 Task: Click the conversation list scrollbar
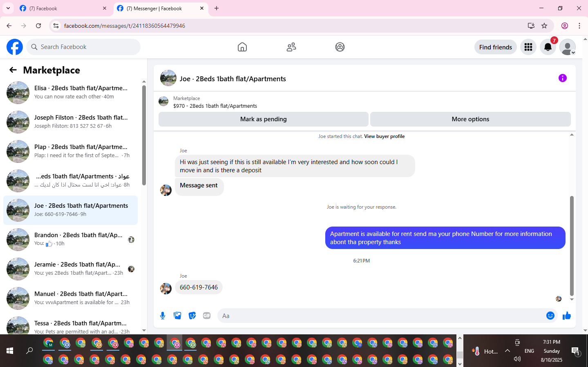[144, 135]
